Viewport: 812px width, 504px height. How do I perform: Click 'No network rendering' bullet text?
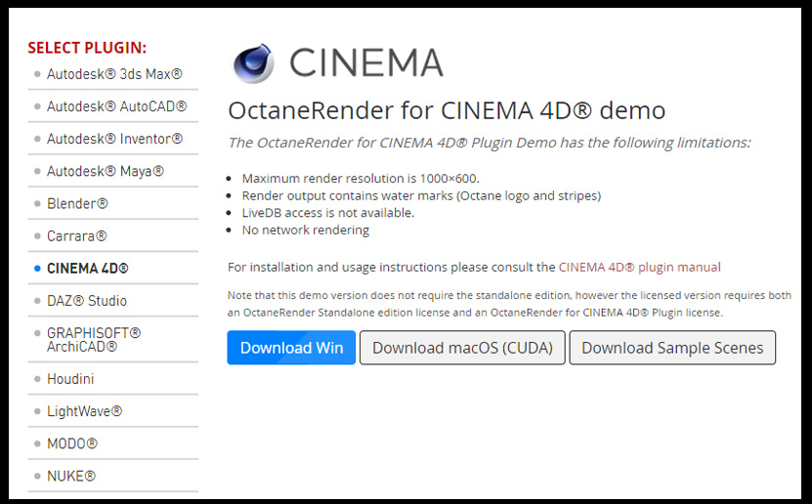coord(306,230)
